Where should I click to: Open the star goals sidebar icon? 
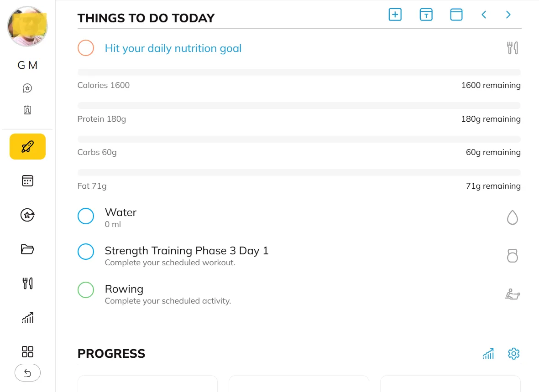(27, 215)
